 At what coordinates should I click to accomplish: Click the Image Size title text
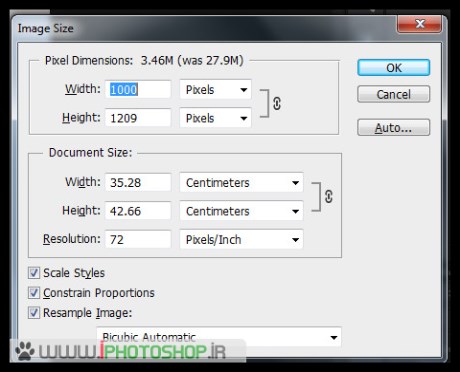[46, 28]
